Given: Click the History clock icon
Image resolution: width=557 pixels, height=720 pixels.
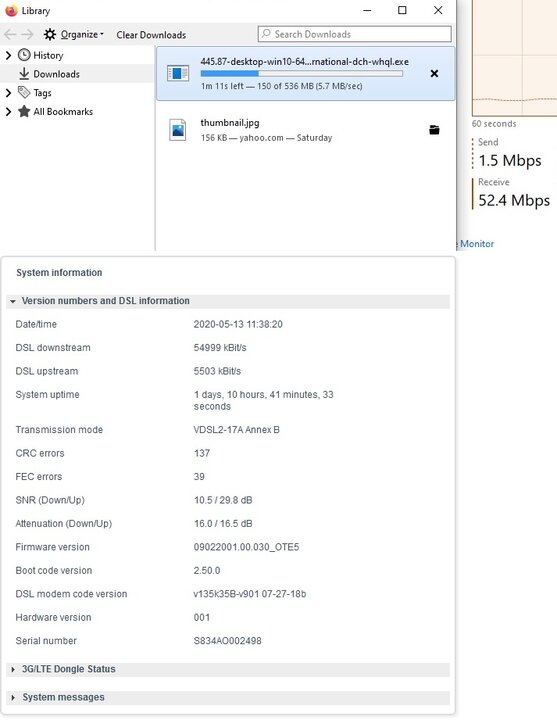Looking at the screenshot, I should tap(24, 55).
